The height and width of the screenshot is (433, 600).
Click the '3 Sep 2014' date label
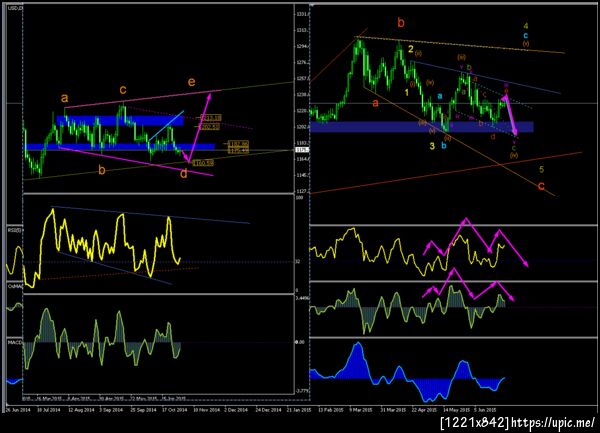pos(112,410)
